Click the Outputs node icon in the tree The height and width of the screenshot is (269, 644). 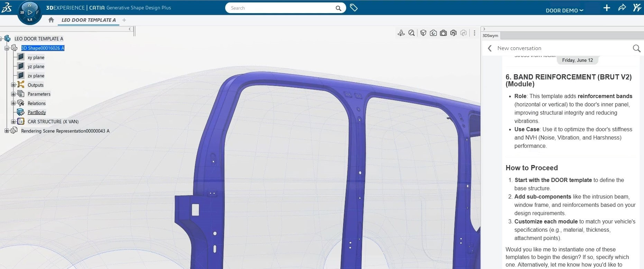point(21,85)
